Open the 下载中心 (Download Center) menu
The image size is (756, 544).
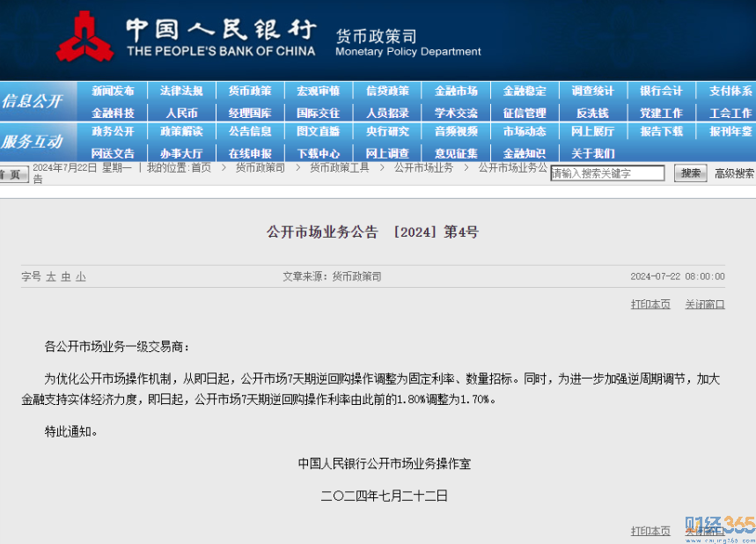click(319, 152)
